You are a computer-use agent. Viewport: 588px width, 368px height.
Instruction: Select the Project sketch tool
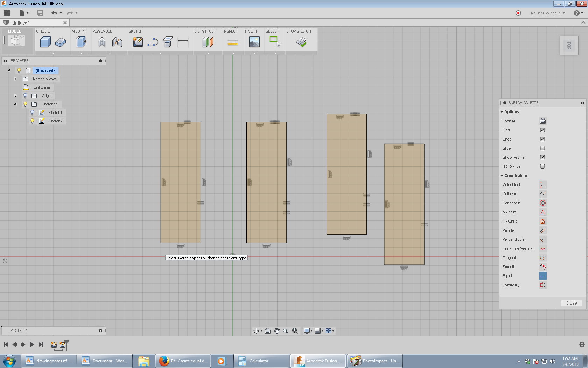pyautogui.click(x=168, y=42)
